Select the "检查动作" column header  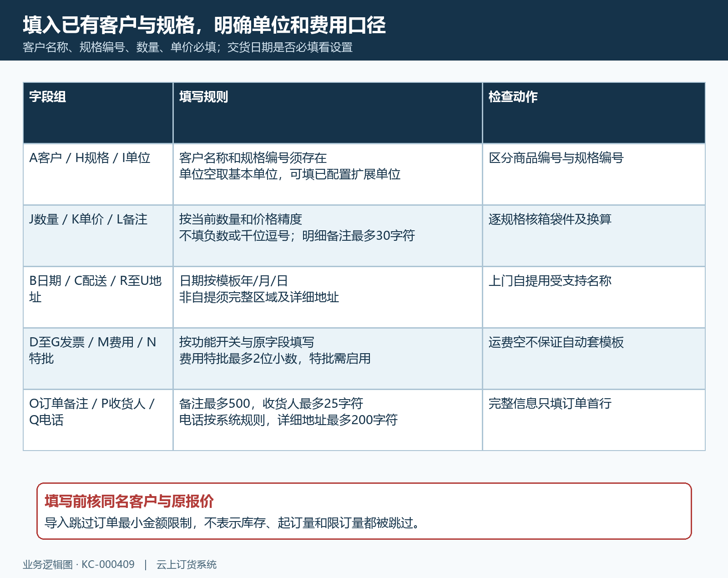(x=594, y=113)
